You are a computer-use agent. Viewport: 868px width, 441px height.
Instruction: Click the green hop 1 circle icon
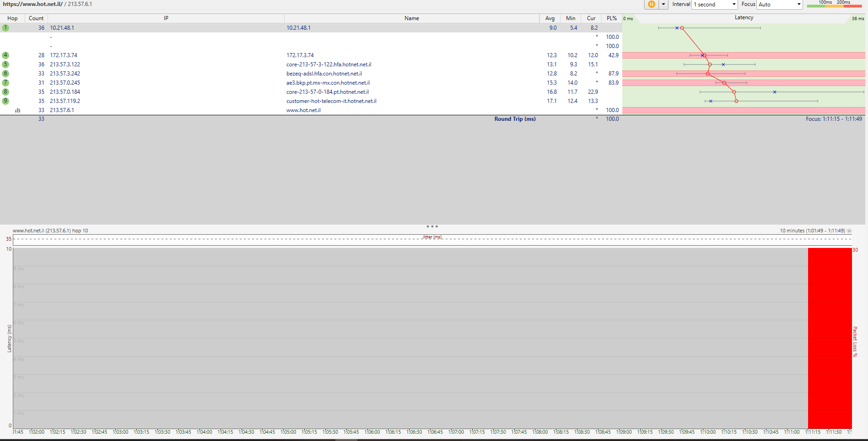[x=5, y=28]
